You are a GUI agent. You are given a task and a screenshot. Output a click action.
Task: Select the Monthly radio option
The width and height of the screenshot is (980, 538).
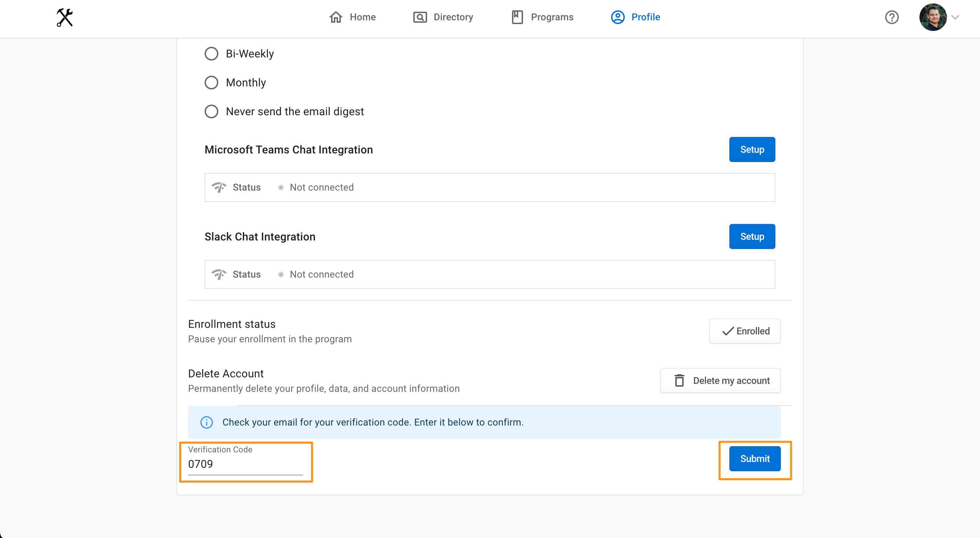[211, 83]
